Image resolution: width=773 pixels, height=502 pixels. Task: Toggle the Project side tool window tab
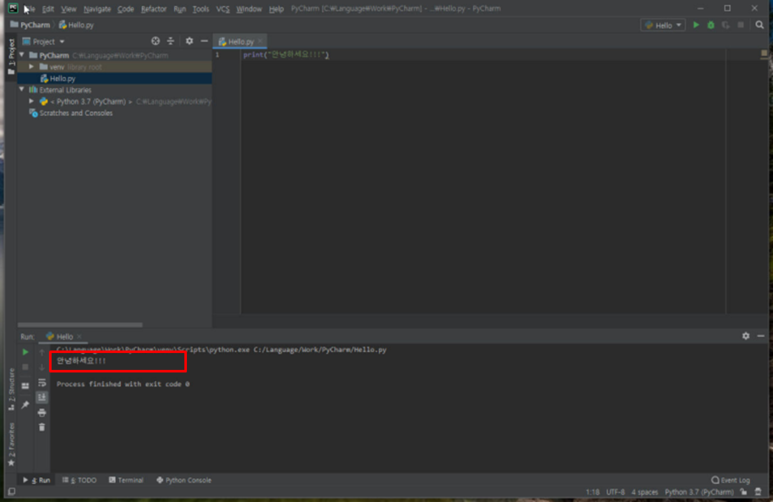[x=11, y=56]
